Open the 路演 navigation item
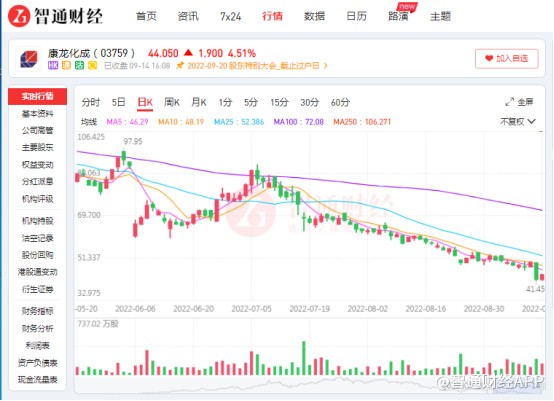554x401 pixels. (x=398, y=16)
